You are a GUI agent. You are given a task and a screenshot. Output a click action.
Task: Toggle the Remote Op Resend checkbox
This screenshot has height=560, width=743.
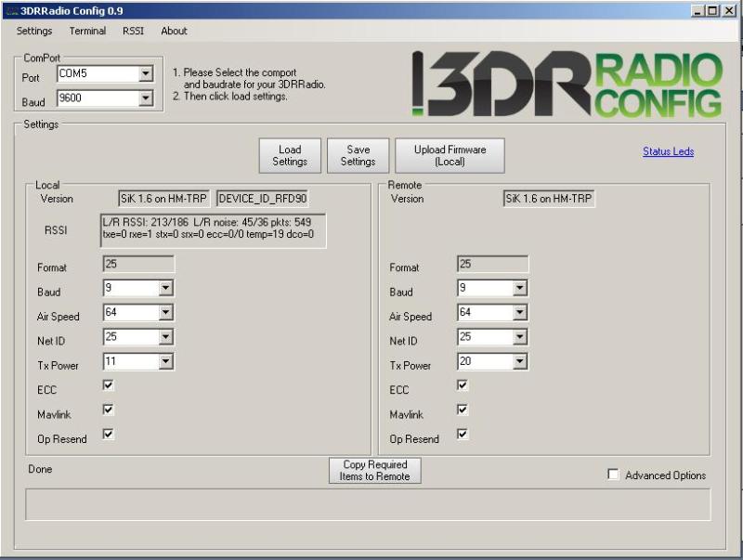point(463,434)
